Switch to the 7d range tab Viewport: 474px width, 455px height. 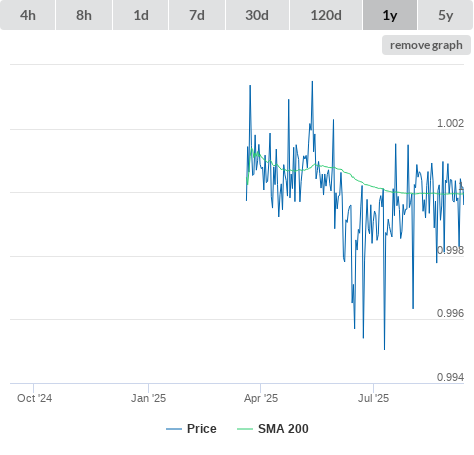click(x=197, y=15)
